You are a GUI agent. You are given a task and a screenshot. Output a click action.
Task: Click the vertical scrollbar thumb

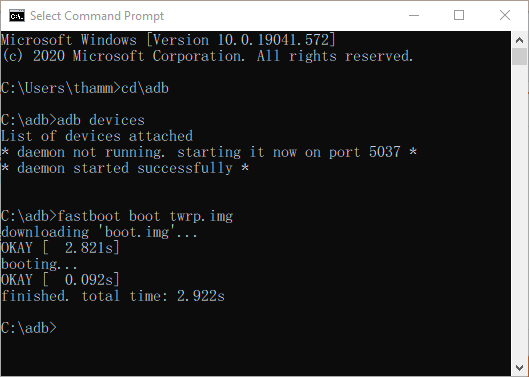520,56
